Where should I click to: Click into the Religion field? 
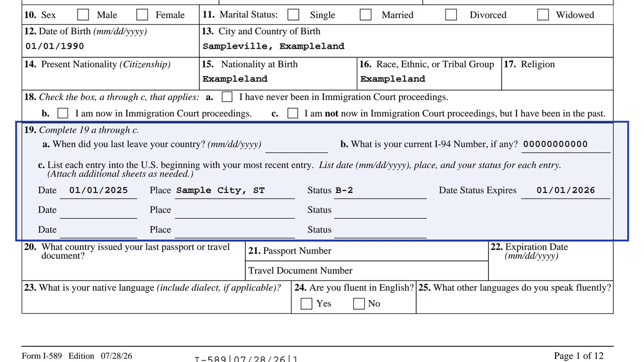[557, 79]
